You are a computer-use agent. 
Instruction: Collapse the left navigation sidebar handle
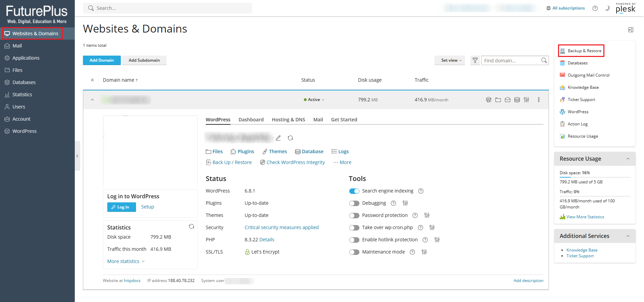click(x=77, y=156)
